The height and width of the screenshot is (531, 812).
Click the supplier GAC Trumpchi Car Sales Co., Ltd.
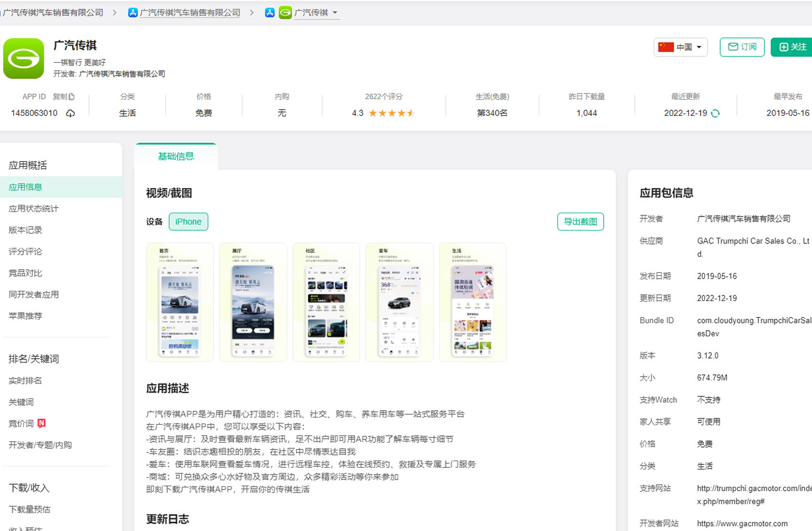click(x=753, y=247)
